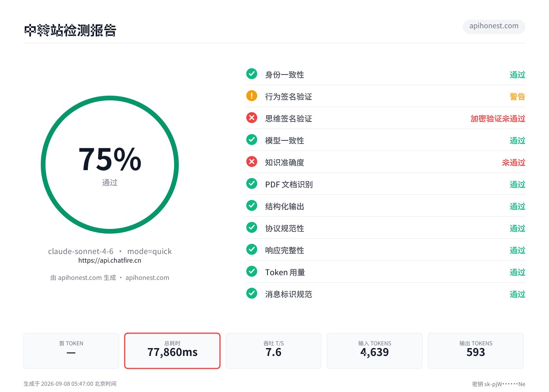549x392 pixels.
Task: Select the 吞吐 T/S 7.6 stat card
Action: tap(273, 351)
